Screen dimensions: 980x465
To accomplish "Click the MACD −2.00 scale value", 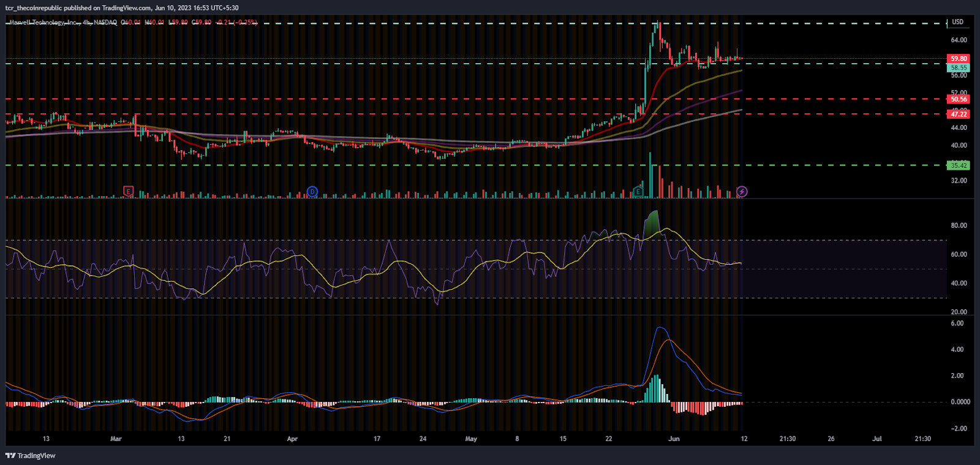I will pyautogui.click(x=958, y=429).
